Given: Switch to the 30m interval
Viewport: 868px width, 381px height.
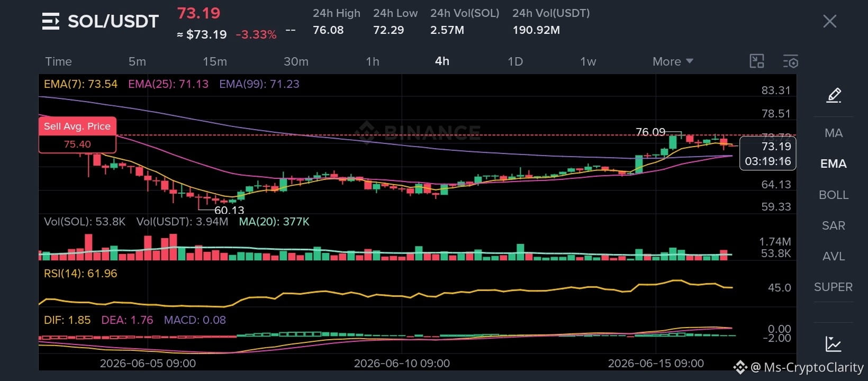Looking at the screenshot, I should coord(296,61).
